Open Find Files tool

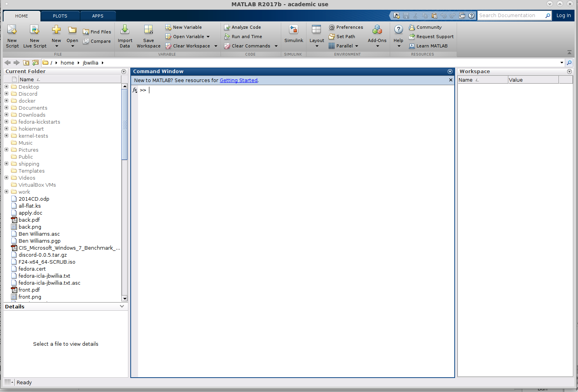pos(97,32)
